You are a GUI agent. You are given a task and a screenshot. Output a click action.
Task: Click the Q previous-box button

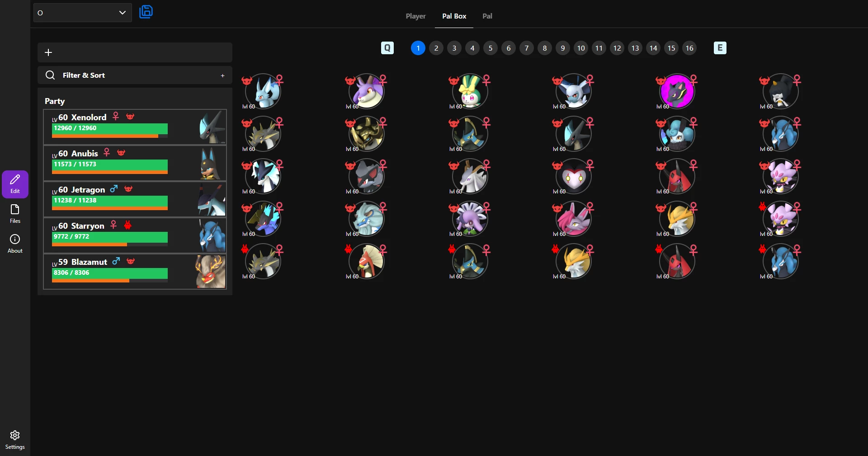pyautogui.click(x=387, y=48)
